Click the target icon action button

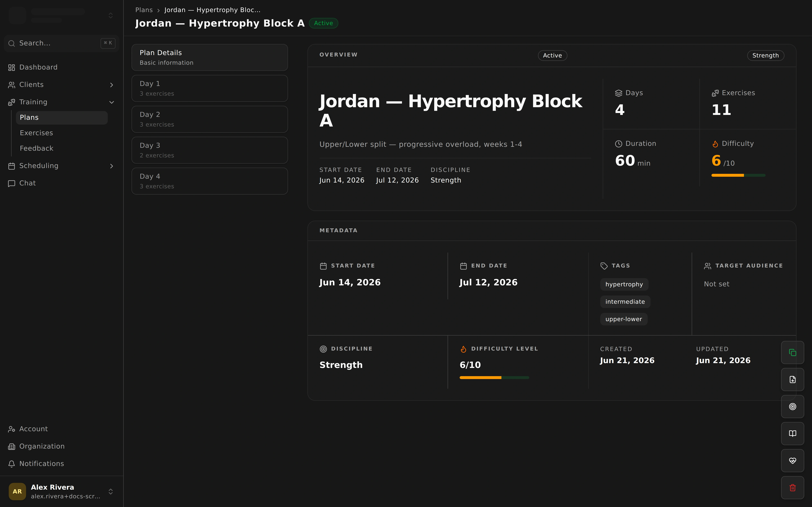pos(793,406)
